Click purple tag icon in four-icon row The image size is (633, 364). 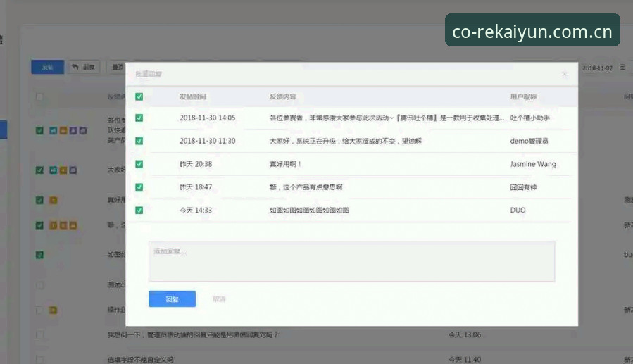73,130
